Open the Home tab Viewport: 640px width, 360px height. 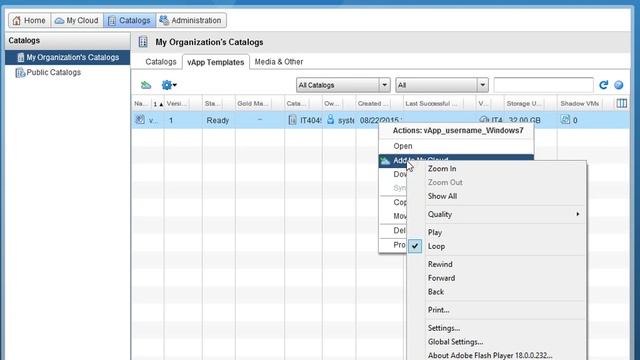click(x=29, y=20)
